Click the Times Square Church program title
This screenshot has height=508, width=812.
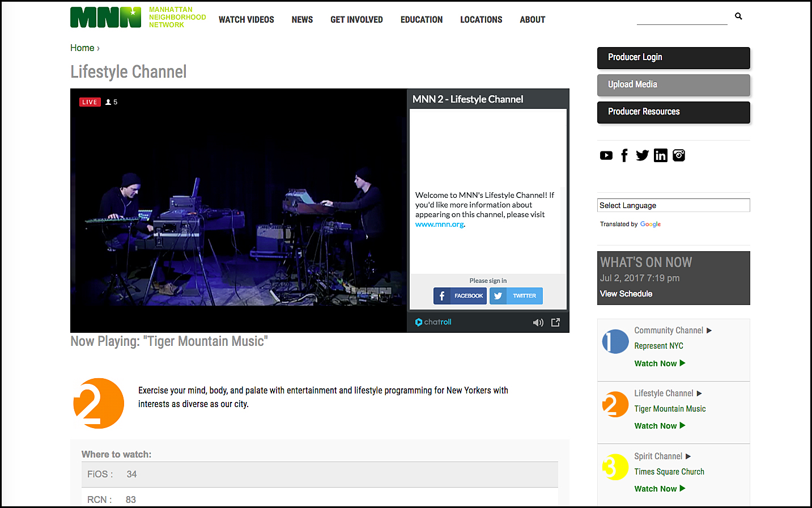tap(669, 472)
